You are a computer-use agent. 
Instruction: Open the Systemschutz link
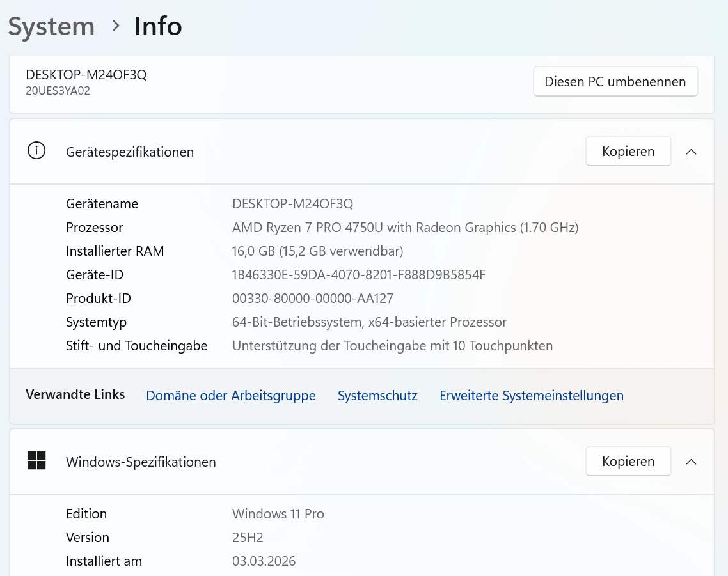(377, 396)
